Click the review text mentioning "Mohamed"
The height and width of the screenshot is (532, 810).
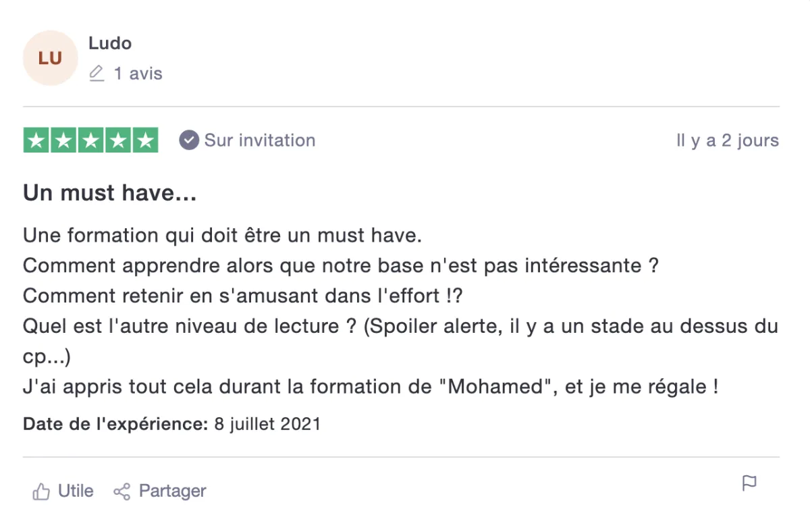[371, 388]
